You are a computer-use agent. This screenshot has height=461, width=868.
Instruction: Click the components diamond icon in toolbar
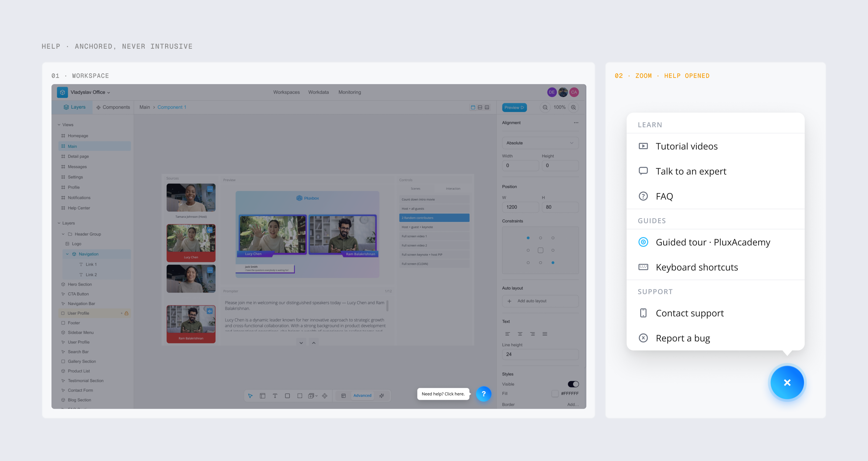(324, 396)
